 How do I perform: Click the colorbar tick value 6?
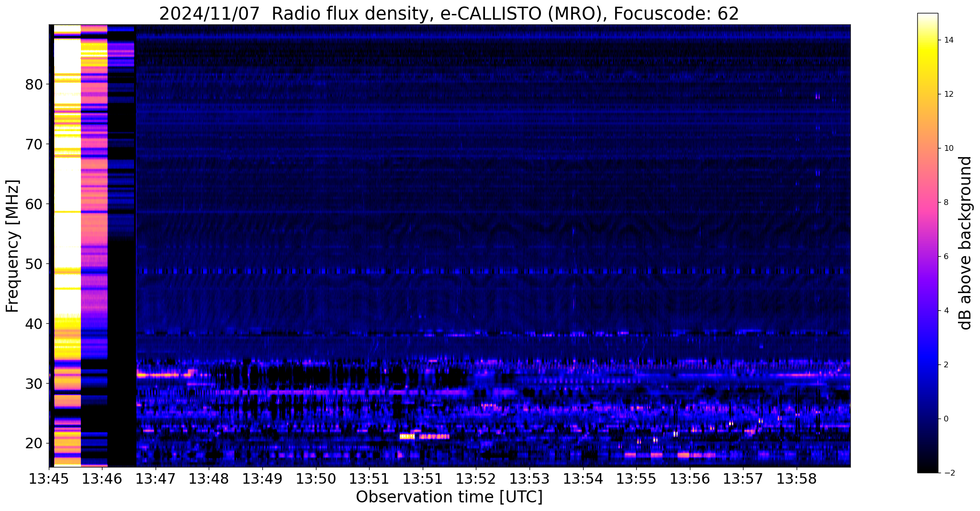click(946, 257)
